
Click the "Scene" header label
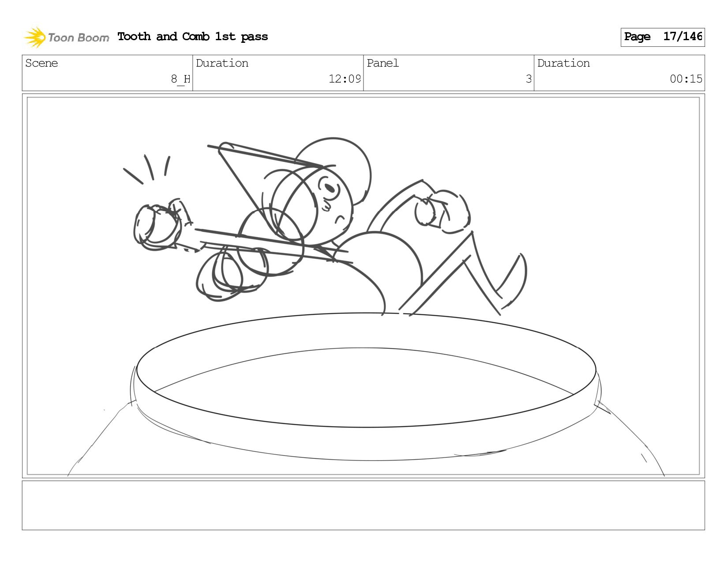click(x=41, y=63)
